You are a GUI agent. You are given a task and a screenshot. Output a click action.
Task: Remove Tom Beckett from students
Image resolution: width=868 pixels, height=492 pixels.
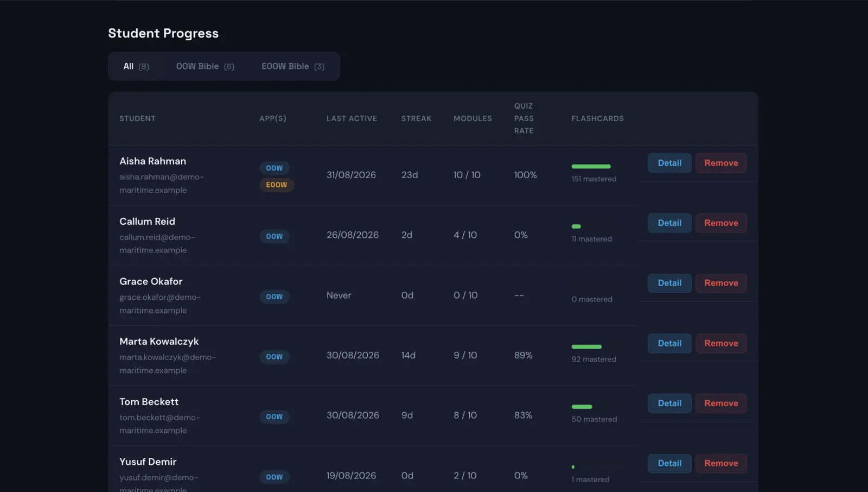(721, 403)
